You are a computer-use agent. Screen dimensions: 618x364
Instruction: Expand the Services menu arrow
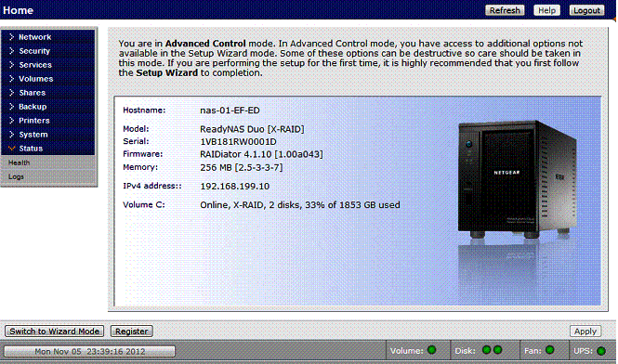click(x=11, y=65)
